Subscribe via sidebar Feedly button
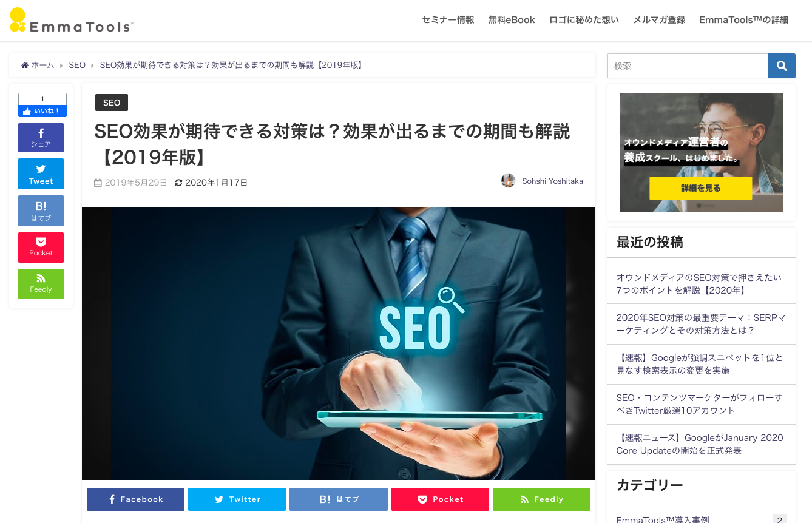The height and width of the screenshot is (523, 812). [41, 283]
